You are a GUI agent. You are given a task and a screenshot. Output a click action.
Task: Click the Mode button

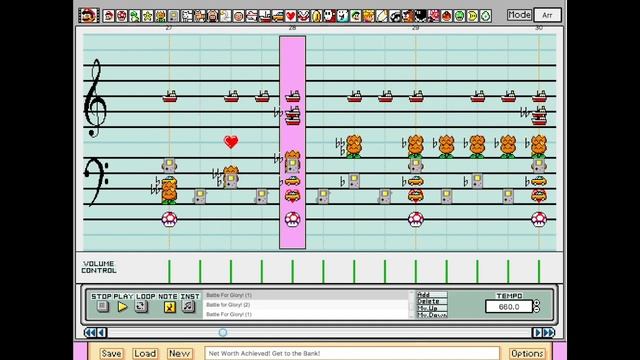(x=519, y=15)
